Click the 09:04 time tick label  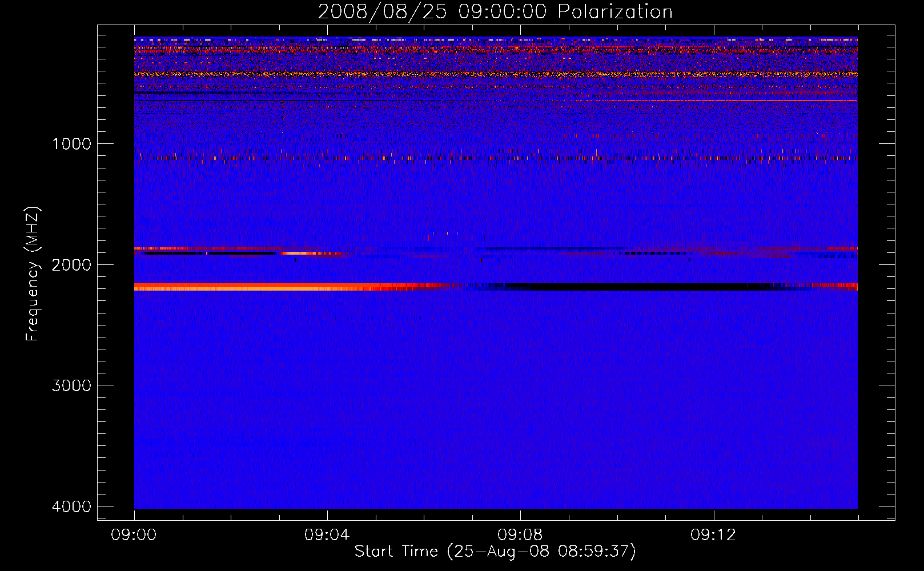[x=327, y=535]
